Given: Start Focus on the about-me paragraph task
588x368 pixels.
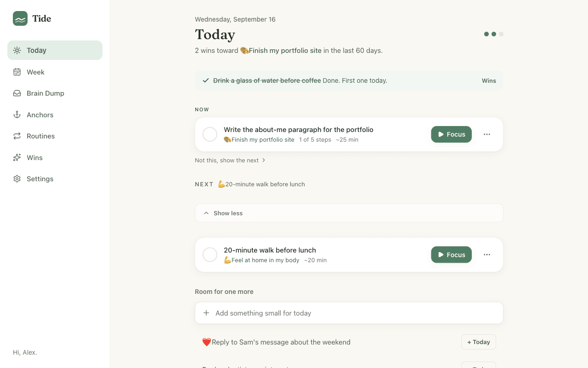Looking at the screenshot, I should point(451,134).
